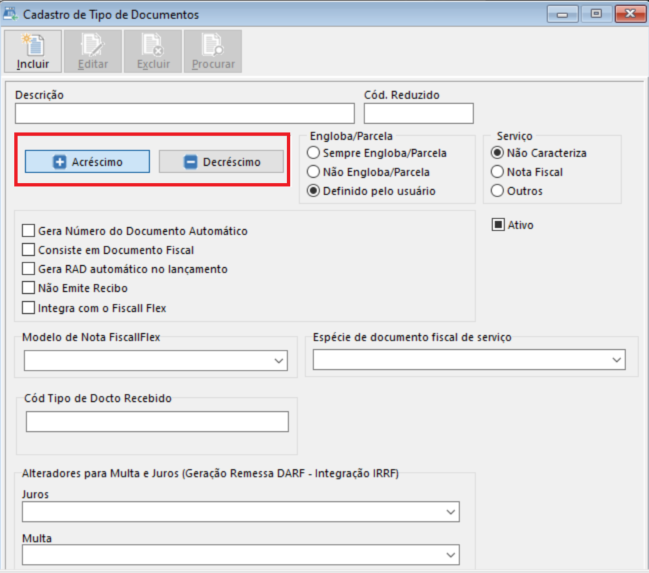
Task: Close the Cadastro de Tipo de Documentos window
Action: 630,14
